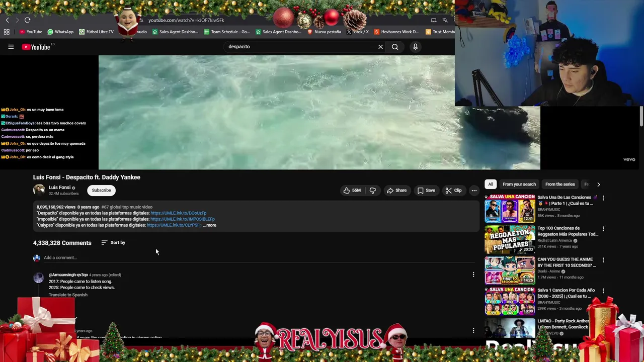Create a Clip with scissors button
The image size is (644, 362).
453,191
